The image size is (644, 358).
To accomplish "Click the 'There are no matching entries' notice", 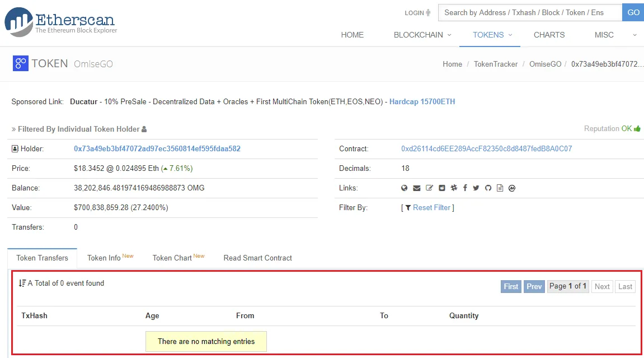I will pyautogui.click(x=206, y=342).
